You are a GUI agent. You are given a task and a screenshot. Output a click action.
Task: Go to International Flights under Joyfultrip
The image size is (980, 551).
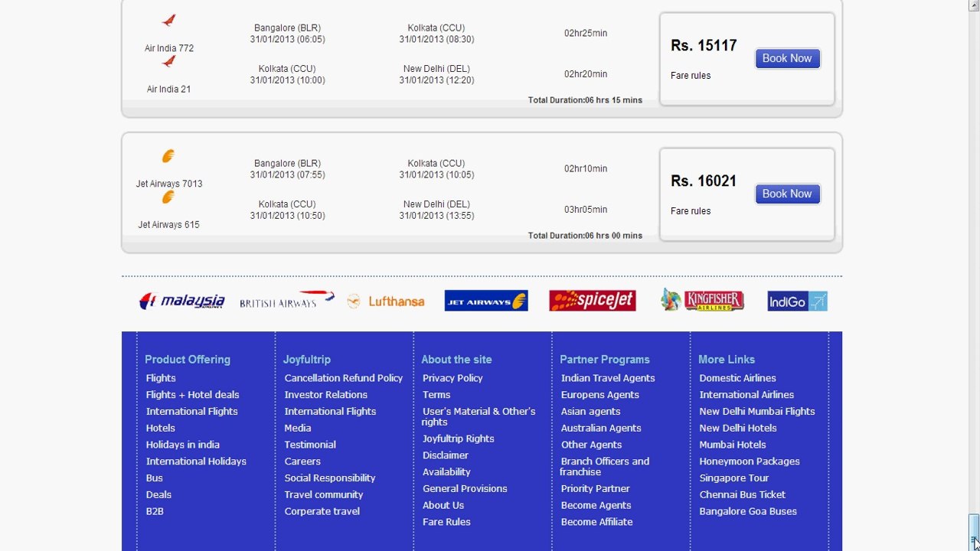(330, 412)
